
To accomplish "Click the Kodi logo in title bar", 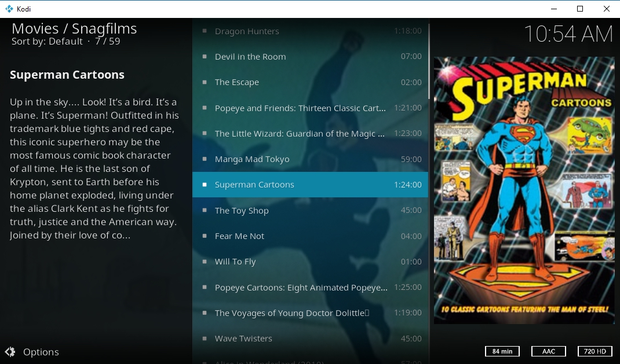I will pyautogui.click(x=9, y=9).
